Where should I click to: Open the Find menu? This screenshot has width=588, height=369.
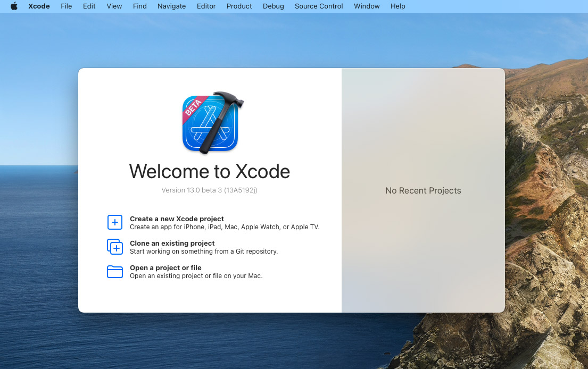pos(139,6)
